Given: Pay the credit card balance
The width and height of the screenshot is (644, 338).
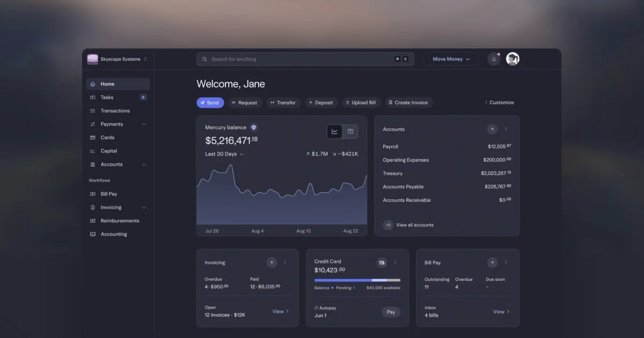Looking at the screenshot, I should pyautogui.click(x=391, y=312).
